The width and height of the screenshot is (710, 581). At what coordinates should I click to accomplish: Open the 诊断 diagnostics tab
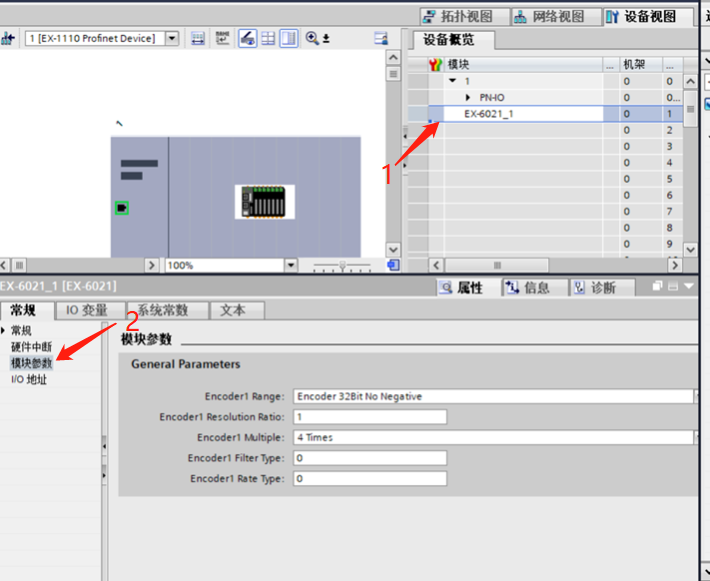click(x=602, y=288)
